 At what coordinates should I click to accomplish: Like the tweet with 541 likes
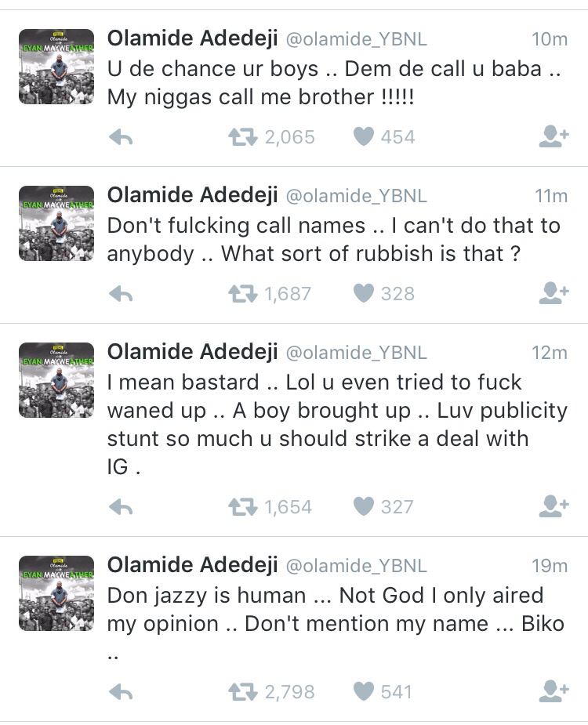pos(363,692)
